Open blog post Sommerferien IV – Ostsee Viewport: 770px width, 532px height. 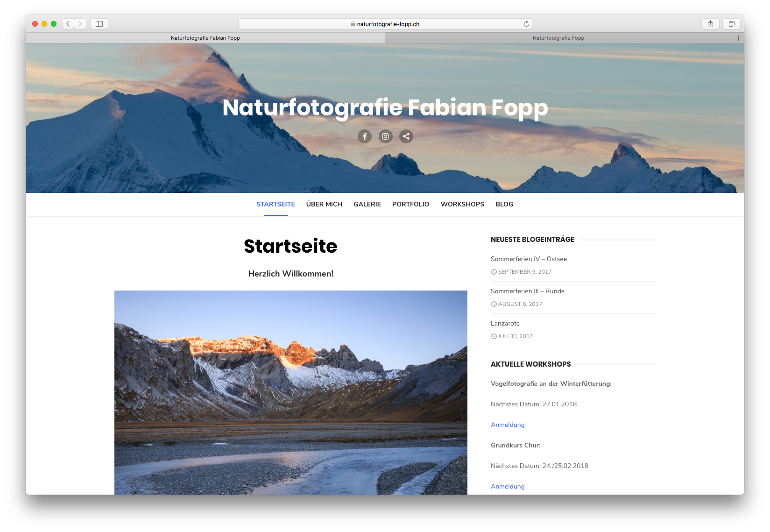pos(529,259)
